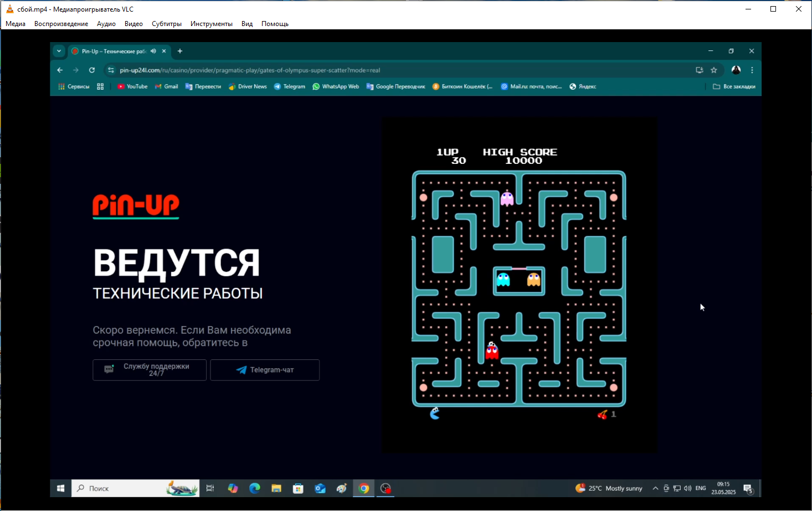Open the YouTube bookmark
812x511 pixels.
point(132,86)
